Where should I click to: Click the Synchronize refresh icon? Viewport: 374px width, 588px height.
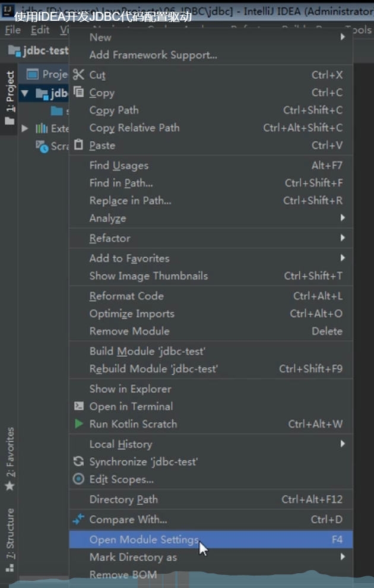(78, 461)
